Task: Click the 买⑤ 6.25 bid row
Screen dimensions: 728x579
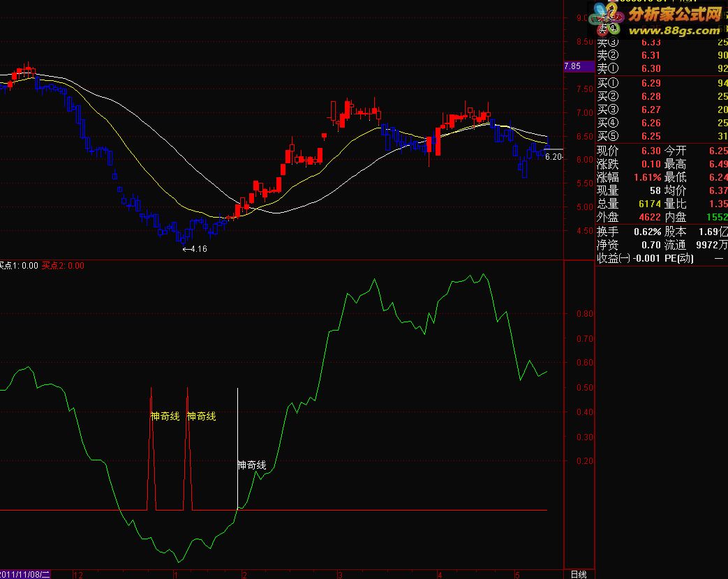Action: click(662, 137)
